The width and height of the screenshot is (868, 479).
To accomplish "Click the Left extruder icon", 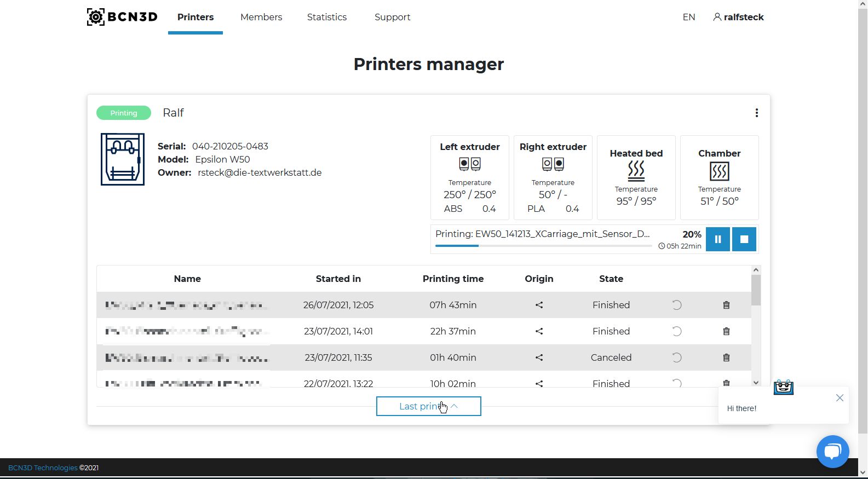I will 470,164.
